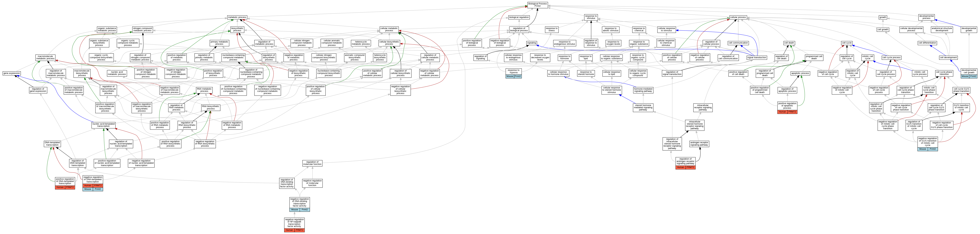Click the 'response to lipid' node
This screenshot has height=234, width=980.
pos(586,57)
